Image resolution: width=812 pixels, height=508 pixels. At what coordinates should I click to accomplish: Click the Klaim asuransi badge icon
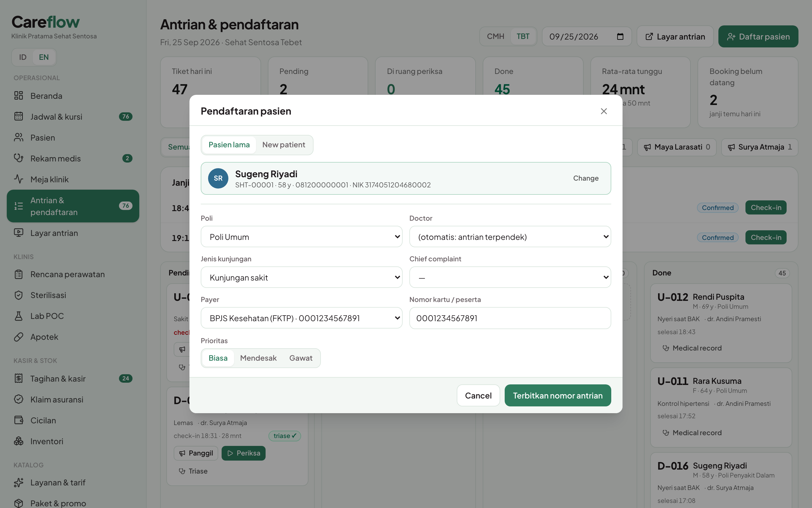pos(18,399)
